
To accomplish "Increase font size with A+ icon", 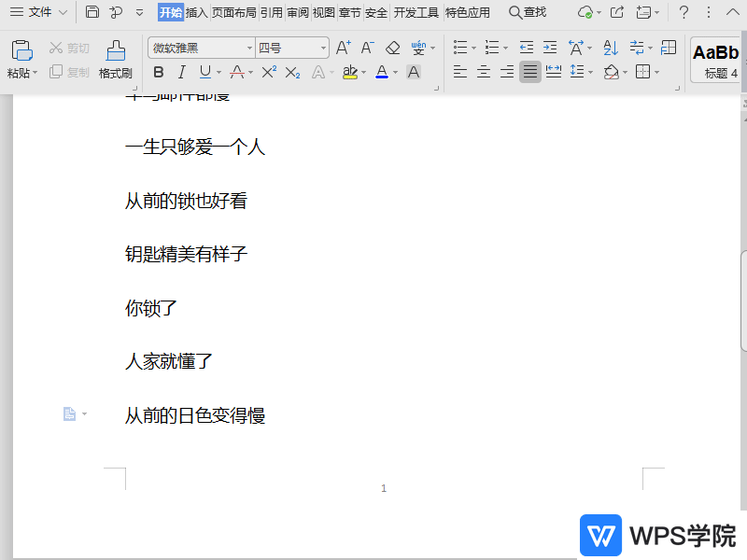I will pyautogui.click(x=343, y=48).
